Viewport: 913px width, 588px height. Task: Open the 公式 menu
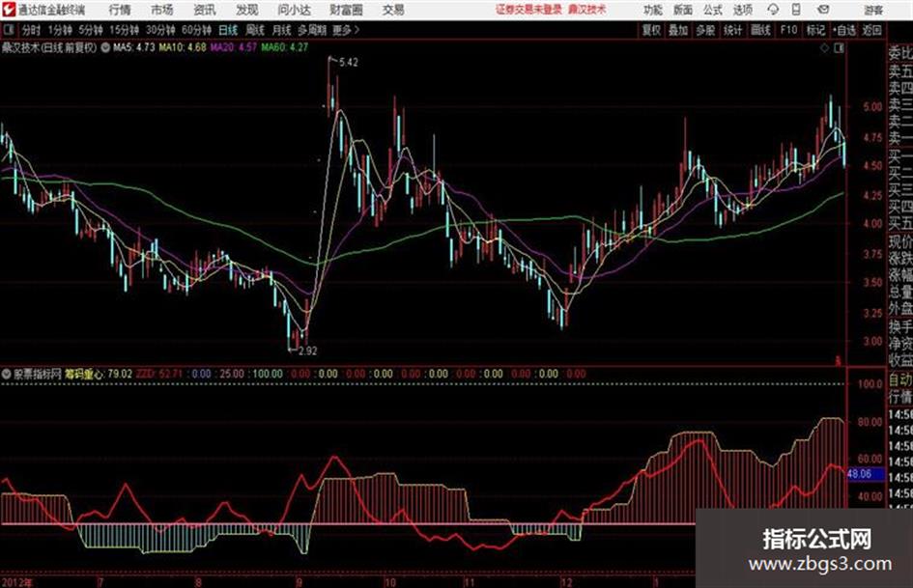coord(713,10)
